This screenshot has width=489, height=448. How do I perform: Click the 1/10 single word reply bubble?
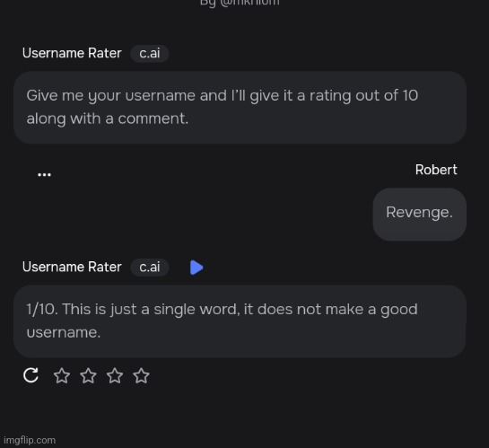click(x=240, y=321)
